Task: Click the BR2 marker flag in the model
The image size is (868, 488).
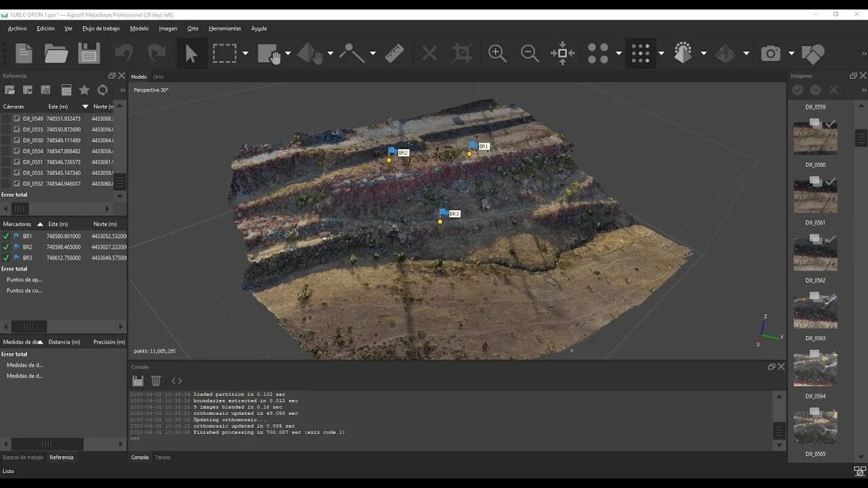Action: tap(393, 151)
